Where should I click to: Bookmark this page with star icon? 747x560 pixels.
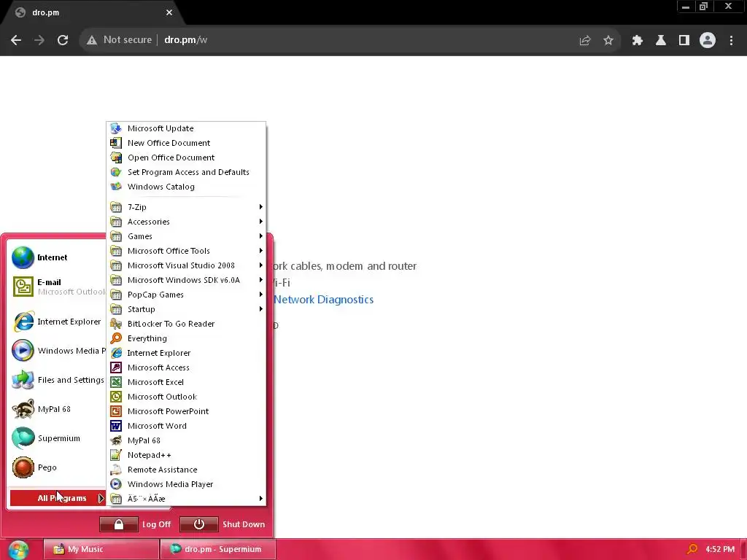click(x=608, y=41)
